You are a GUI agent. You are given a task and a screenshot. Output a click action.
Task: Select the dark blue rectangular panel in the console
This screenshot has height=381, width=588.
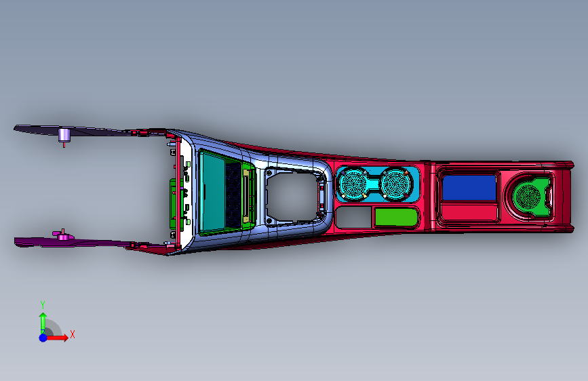469,188
